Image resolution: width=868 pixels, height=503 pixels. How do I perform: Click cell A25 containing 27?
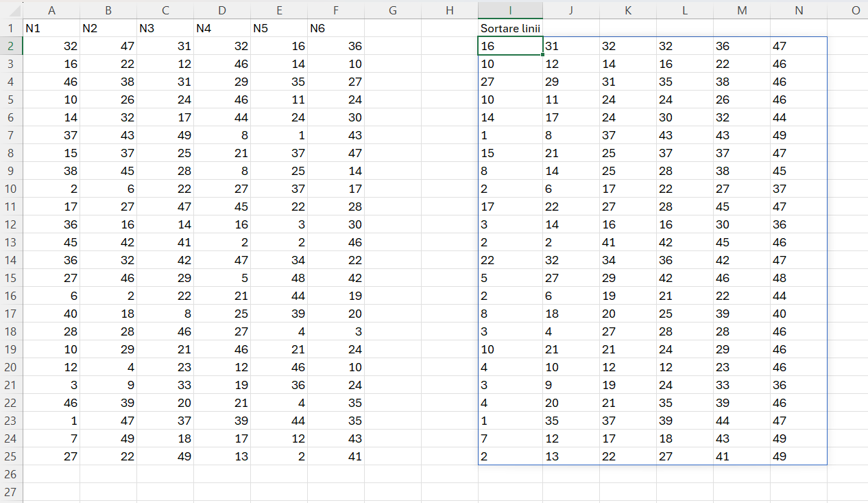51,456
